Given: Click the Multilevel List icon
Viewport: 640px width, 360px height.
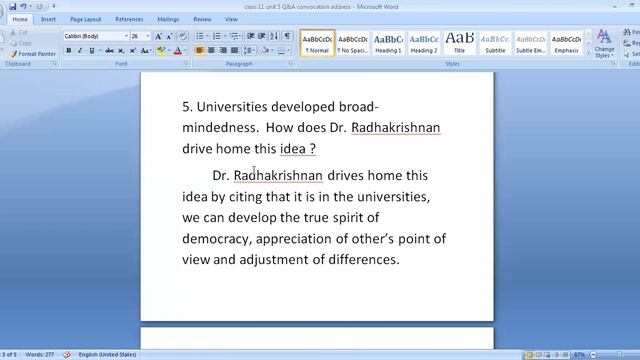Looking at the screenshot, I should tap(234, 36).
